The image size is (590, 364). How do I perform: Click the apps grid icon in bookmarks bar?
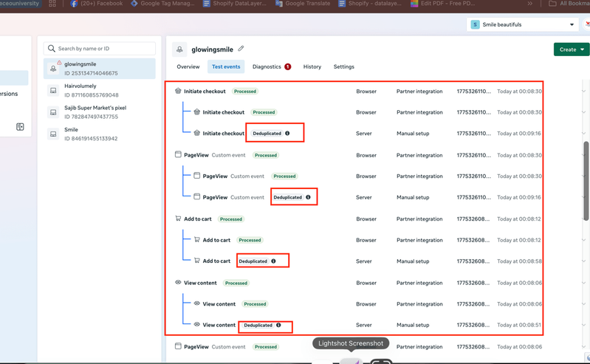coord(52,4)
